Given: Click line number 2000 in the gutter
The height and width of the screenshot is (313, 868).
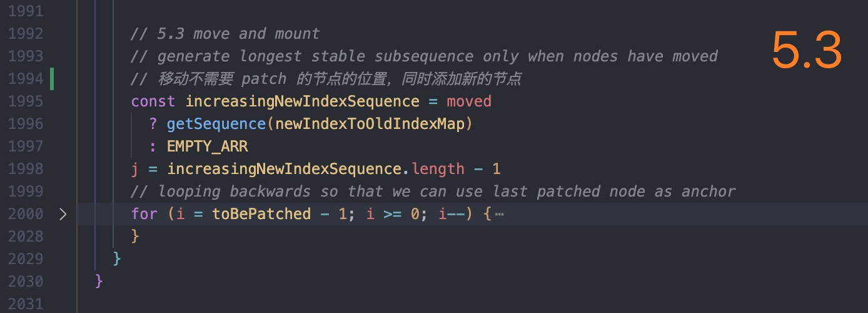Looking at the screenshot, I should click(x=26, y=214).
